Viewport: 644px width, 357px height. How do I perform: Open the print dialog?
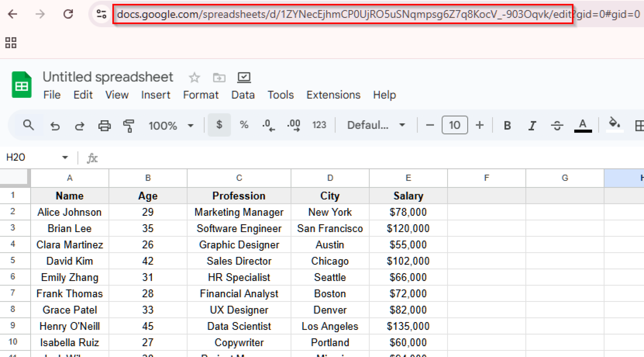pyautogui.click(x=104, y=125)
